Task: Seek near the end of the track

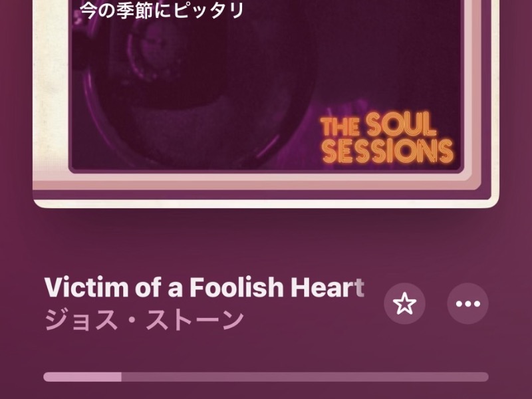Action: click(480, 377)
